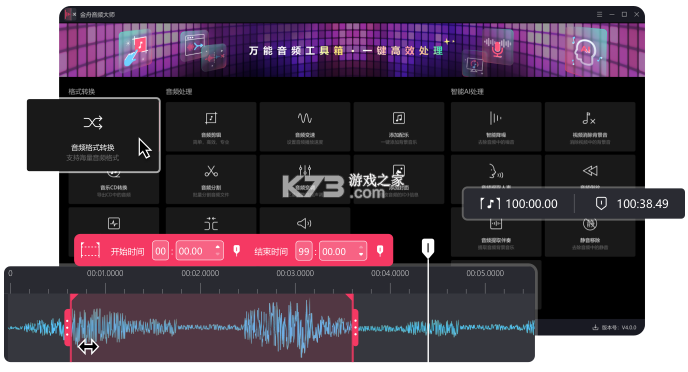Click the 00:03.0000 mark on the ruler
This screenshot has height=372, width=688.
tap(295, 273)
